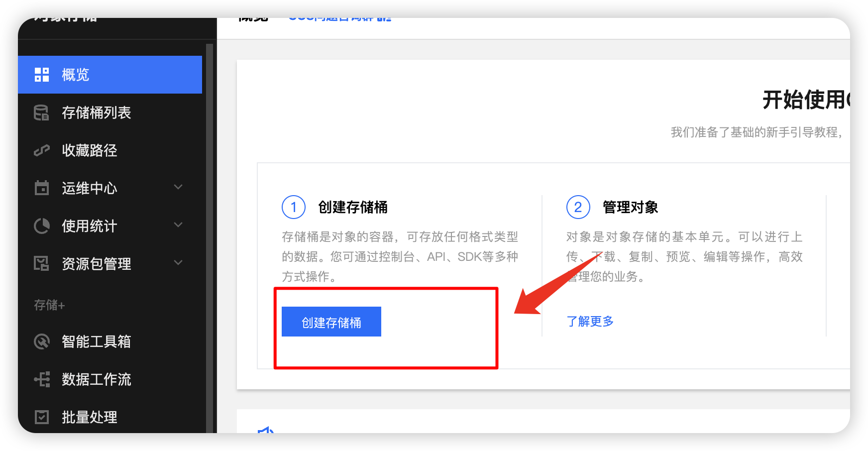Click the 资源包管理 icon
This screenshot has width=868, height=451.
coord(42,263)
